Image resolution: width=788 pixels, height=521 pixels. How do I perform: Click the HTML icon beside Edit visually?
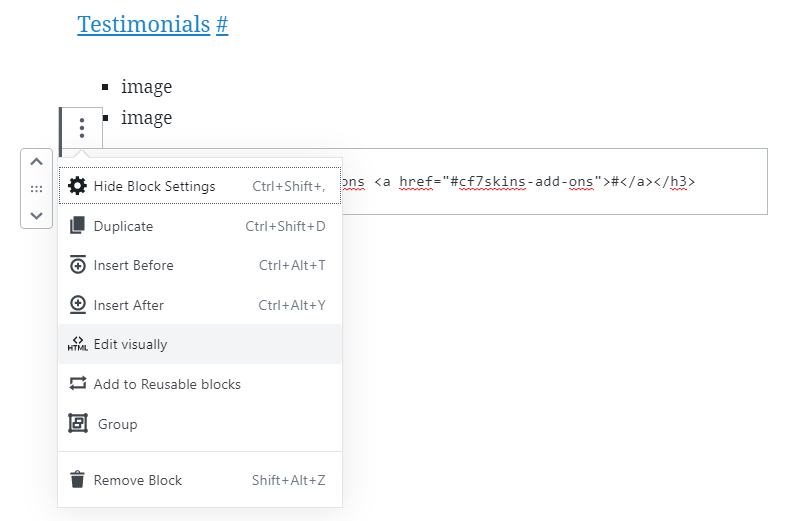click(77, 344)
